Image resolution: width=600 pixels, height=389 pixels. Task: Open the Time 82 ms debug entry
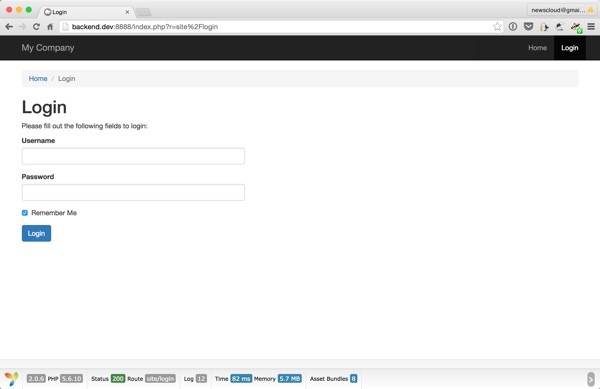click(233, 379)
